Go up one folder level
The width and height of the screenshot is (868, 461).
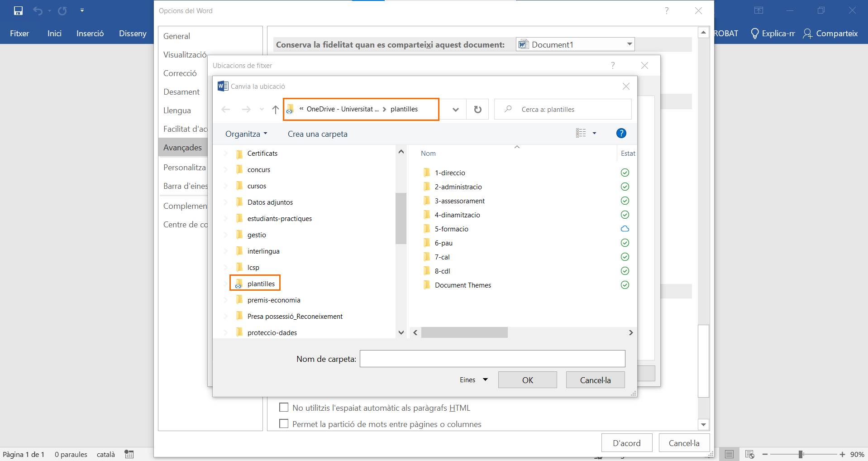pyautogui.click(x=275, y=110)
